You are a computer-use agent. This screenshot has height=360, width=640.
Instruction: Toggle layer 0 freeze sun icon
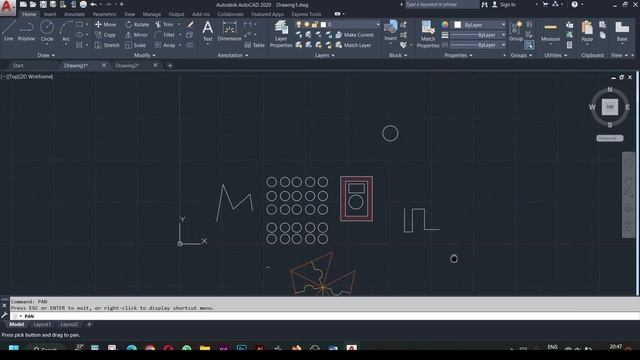tap(307, 24)
